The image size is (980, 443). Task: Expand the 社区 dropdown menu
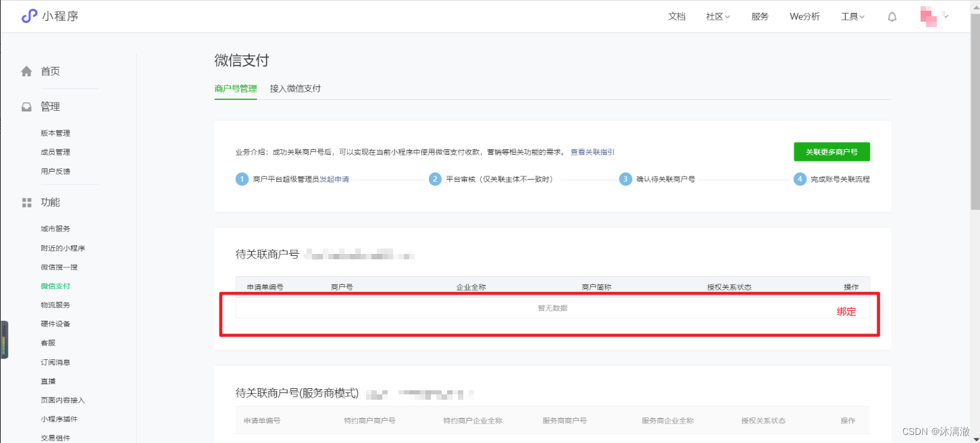pos(718,17)
